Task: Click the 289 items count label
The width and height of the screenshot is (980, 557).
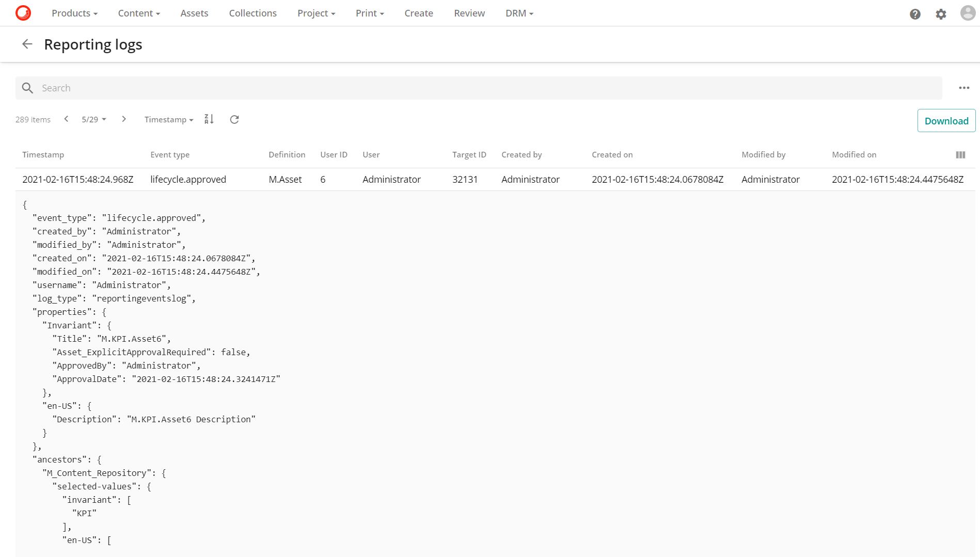Action: tap(33, 120)
